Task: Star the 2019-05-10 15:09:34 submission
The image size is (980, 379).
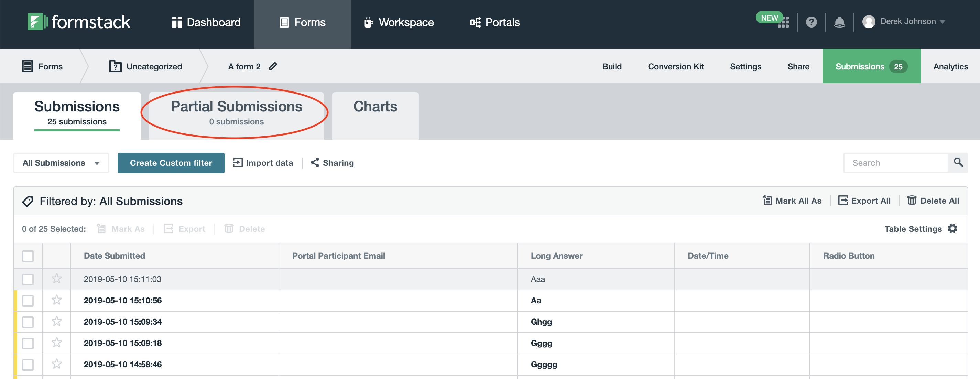Action: (57, 322)
